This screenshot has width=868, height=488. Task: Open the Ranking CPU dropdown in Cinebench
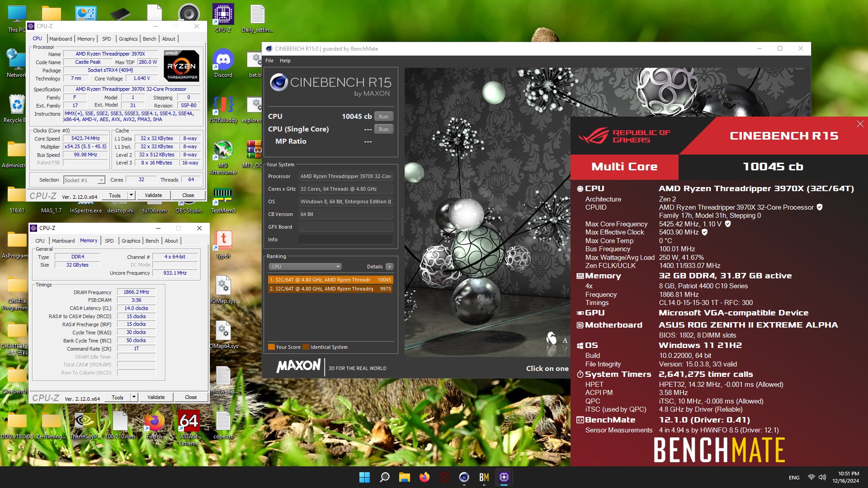point(305,267)
